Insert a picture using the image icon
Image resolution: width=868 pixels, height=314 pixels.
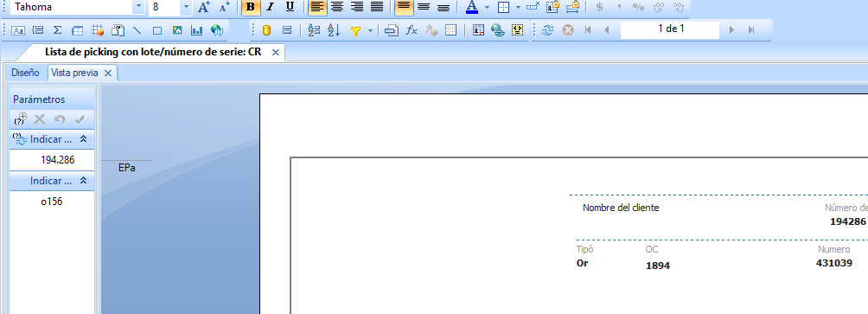[x=177, y=30]
